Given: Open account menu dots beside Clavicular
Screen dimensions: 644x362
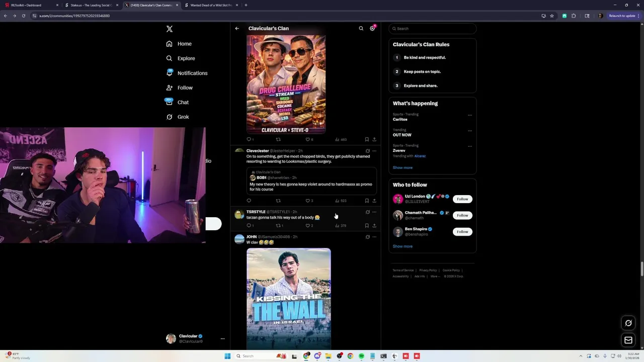Looking at the screenshot, I should pyautogui.click(x=222, y=339).
